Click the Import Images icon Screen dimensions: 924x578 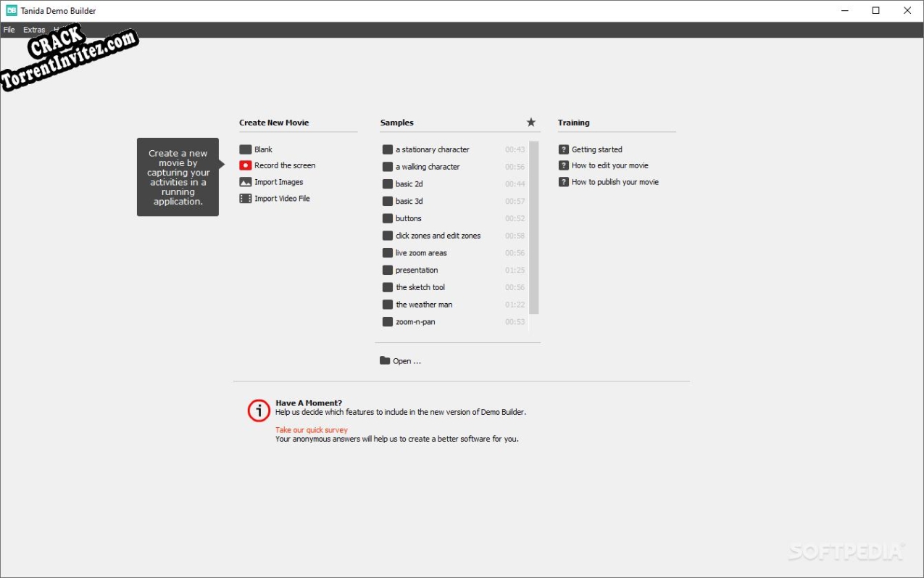[245, 182]
